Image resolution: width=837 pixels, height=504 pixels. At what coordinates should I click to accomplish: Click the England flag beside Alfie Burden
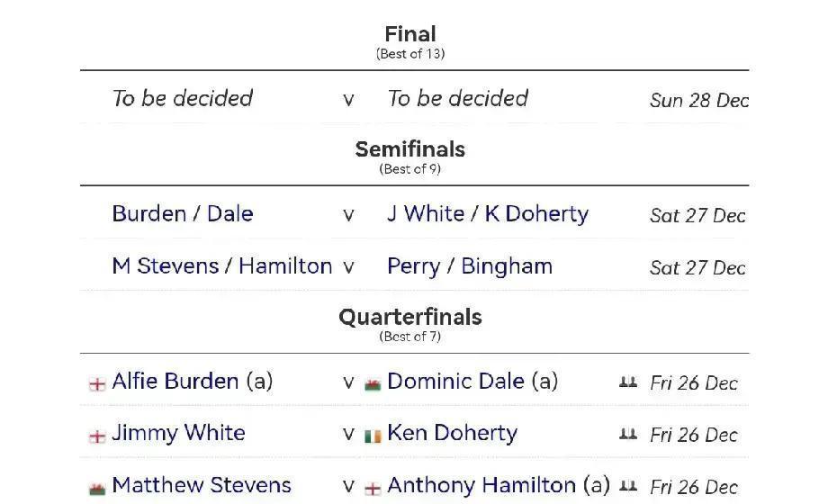[97, 383]
